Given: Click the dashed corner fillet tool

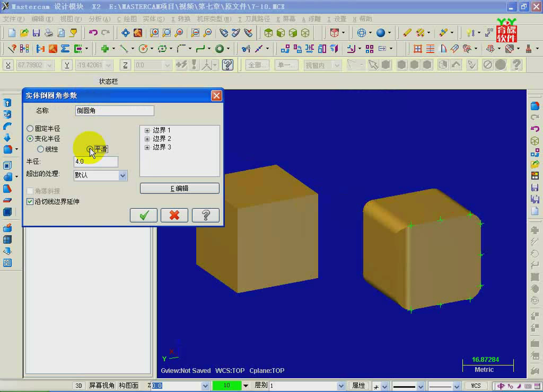Looking at the screenshot, I should (181, 49).
